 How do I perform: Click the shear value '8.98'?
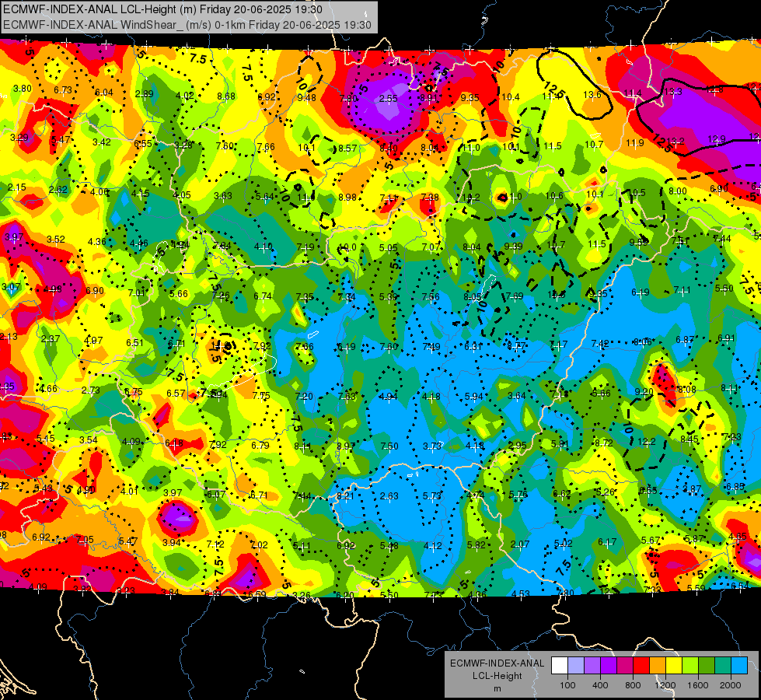coord(347,198)
